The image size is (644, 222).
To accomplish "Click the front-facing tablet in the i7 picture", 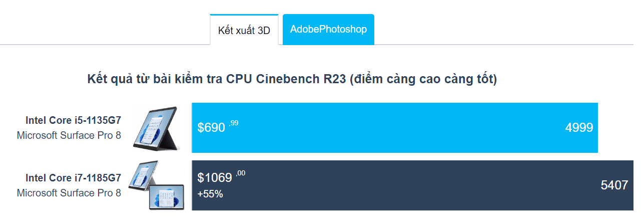I will pyautogui.click(x=166, y=197).
